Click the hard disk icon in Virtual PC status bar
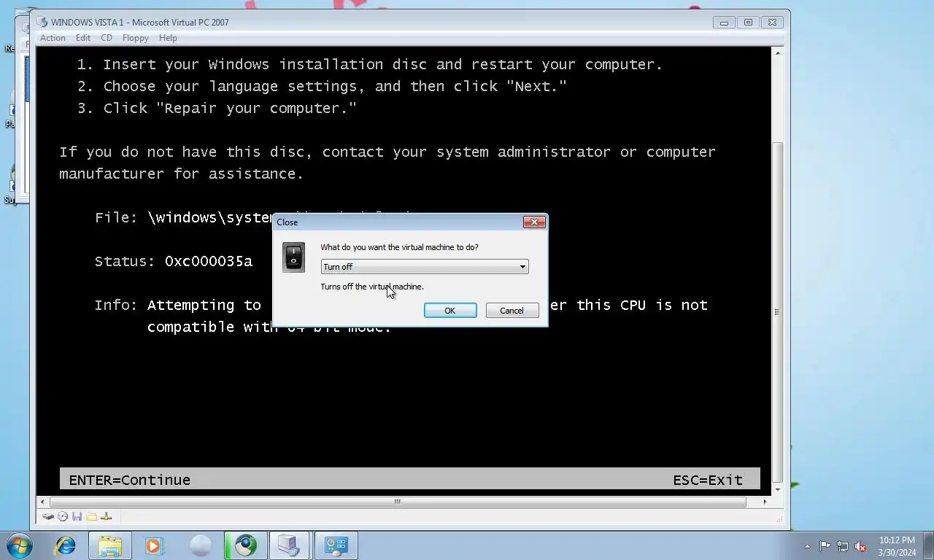This screenshot has width=934, height=560. click(x=48, y=516)
